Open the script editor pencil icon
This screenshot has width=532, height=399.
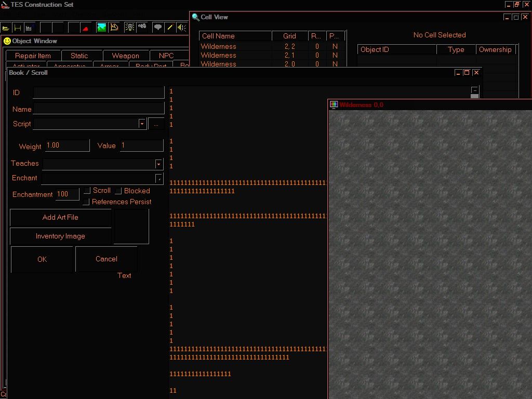170,28
